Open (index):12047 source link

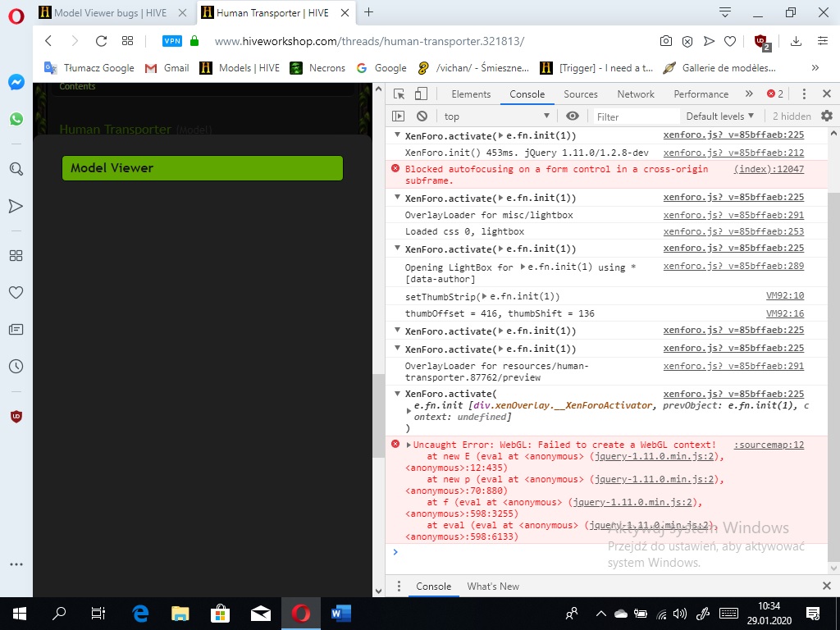tap(769, 169)
